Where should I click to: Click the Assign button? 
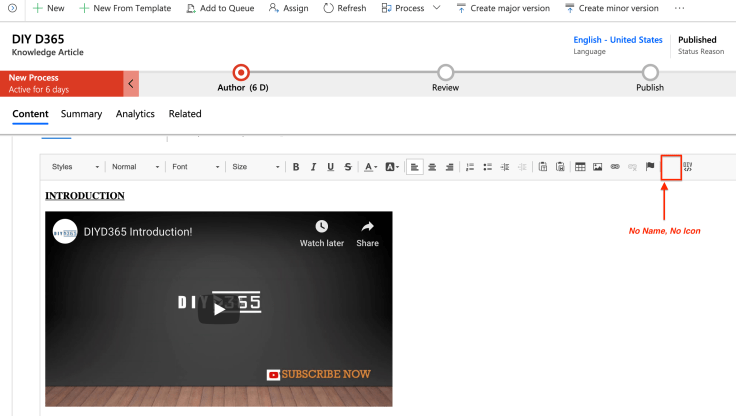289,8
